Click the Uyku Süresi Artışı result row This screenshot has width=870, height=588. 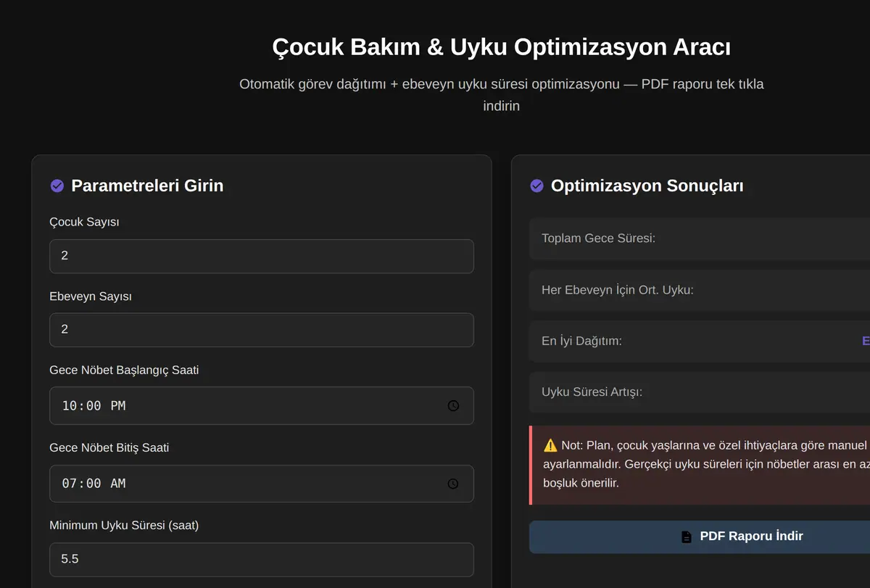pos(700,392)
